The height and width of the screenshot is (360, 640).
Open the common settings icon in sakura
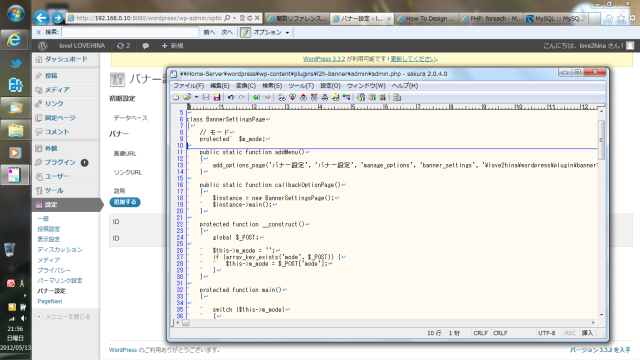point(382,97)
